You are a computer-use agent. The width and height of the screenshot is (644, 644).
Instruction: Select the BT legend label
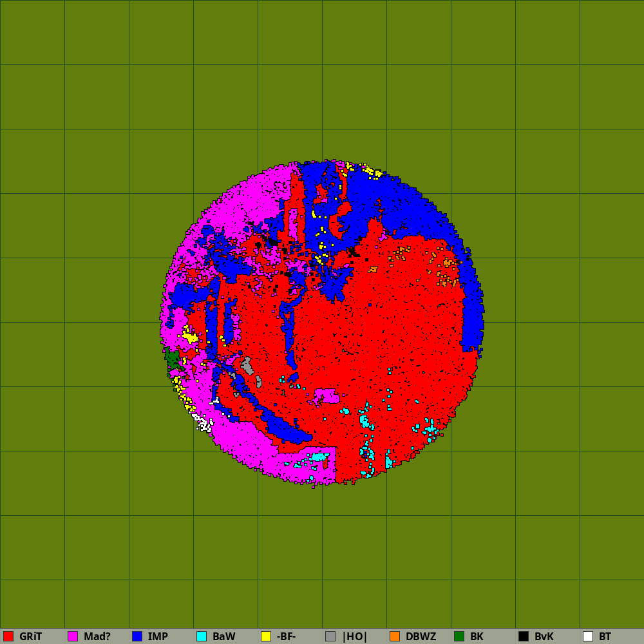pos(605,636)
